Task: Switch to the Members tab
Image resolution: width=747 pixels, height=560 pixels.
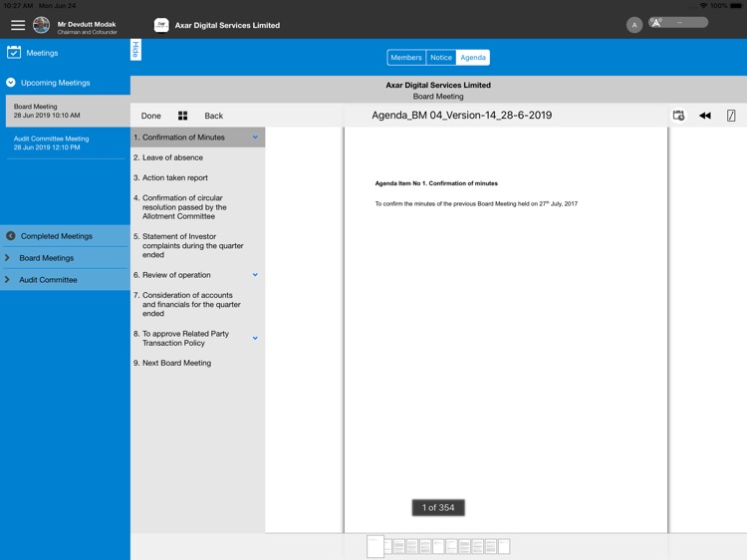Action: [406, 57]
